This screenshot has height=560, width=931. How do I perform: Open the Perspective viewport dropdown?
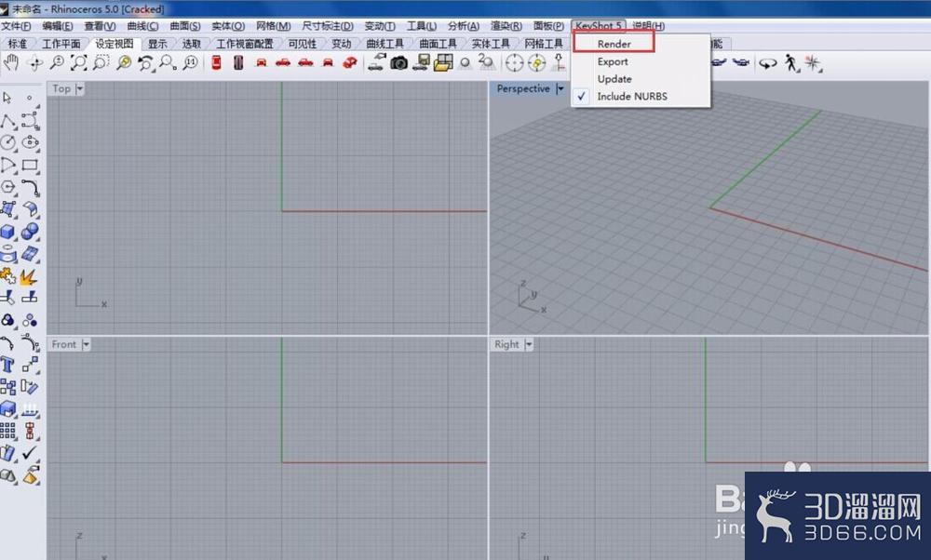[x=559, y=88]
